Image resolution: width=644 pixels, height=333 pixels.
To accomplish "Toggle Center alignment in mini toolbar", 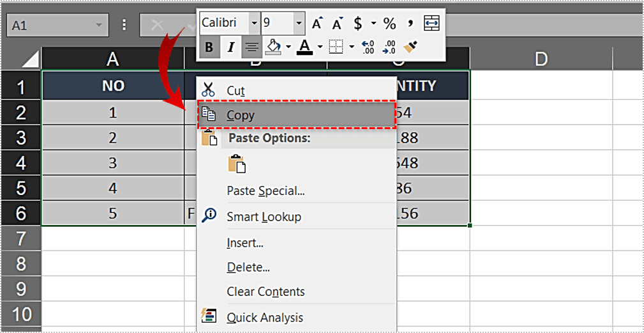I will (x=252, y=47).
